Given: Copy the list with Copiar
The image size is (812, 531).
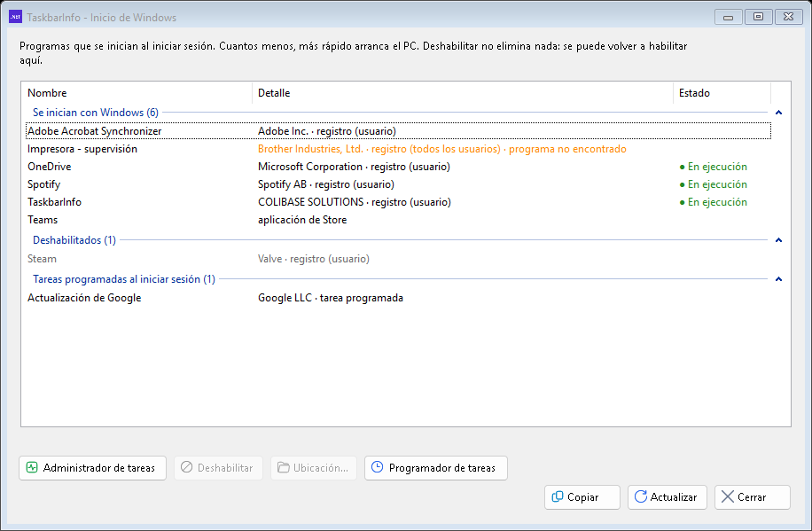Looking at the screenshot, I should click(582, 497).
